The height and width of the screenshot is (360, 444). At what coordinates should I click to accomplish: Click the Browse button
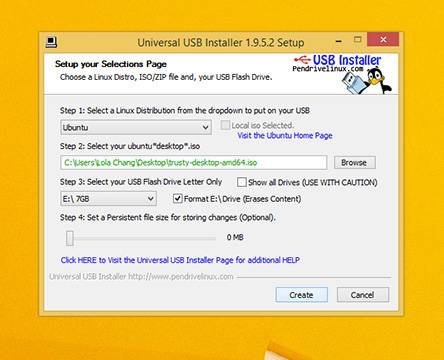click(x=354, y=163)
